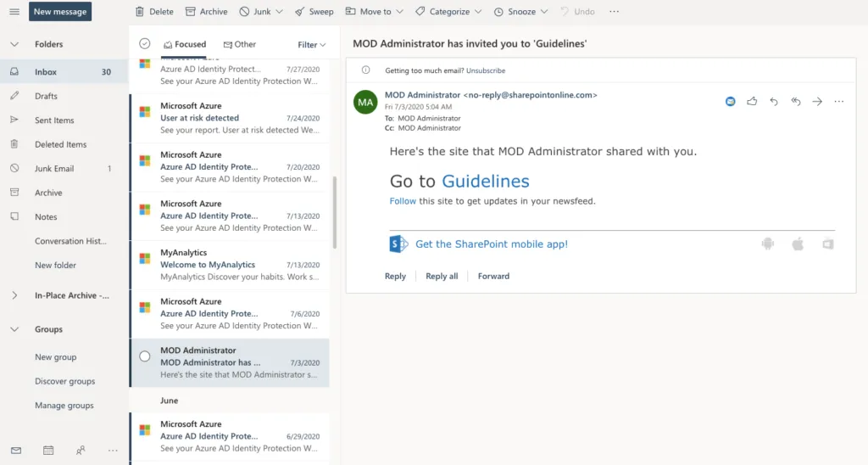
Task: Click the MA sender avatar
Action: tap(365, 102)
